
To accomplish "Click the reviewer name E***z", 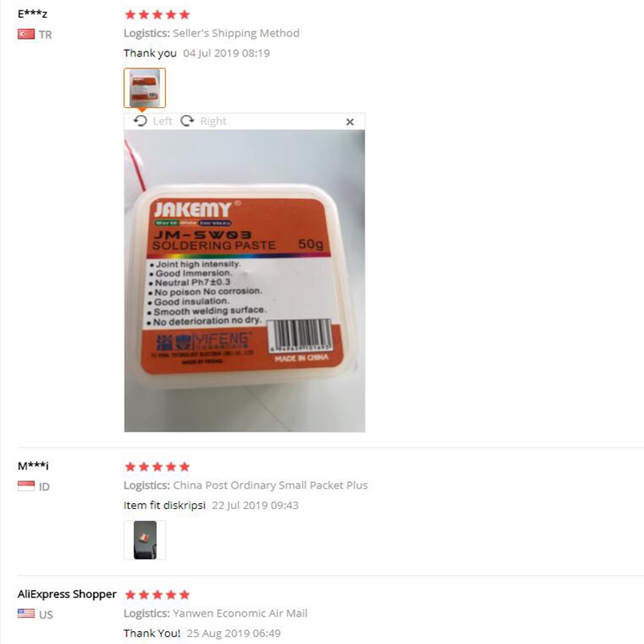I will pos(32,14).
